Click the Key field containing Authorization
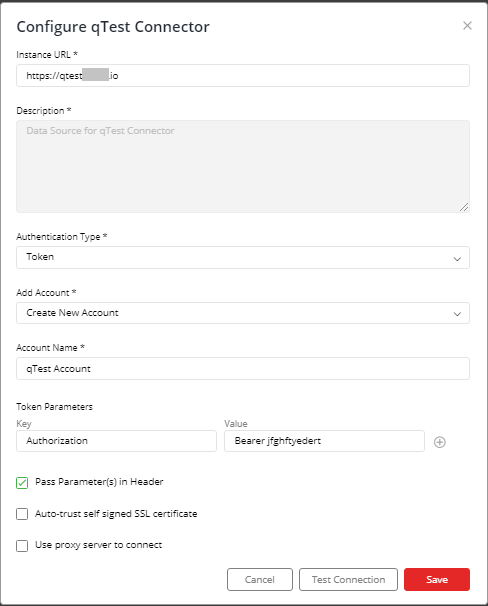The image size is (488, 606). point(116,441)
